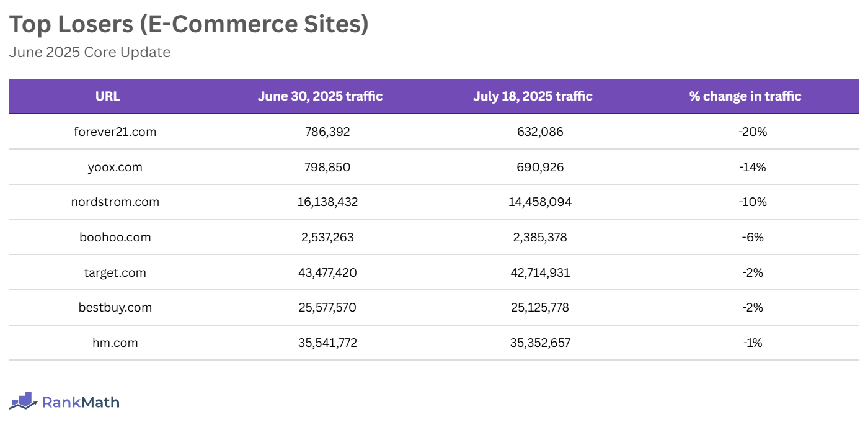Select the value 25,577,570
This screenshot has height=422, width=868.
point(327,307)
